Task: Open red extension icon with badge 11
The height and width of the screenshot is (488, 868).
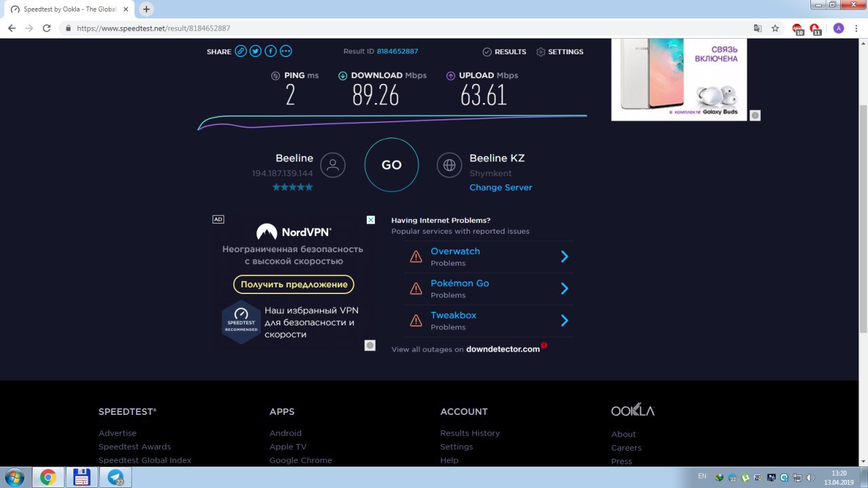Action: (816, 29)
